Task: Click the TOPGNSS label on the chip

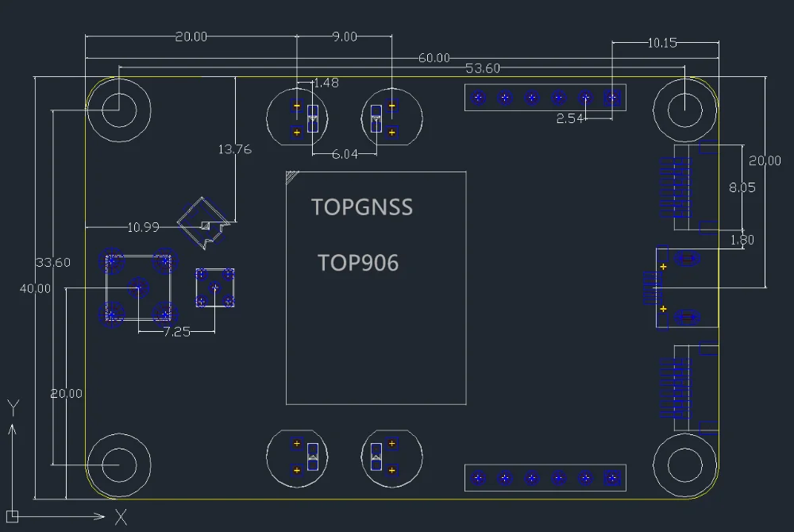Action: point(361,207)
